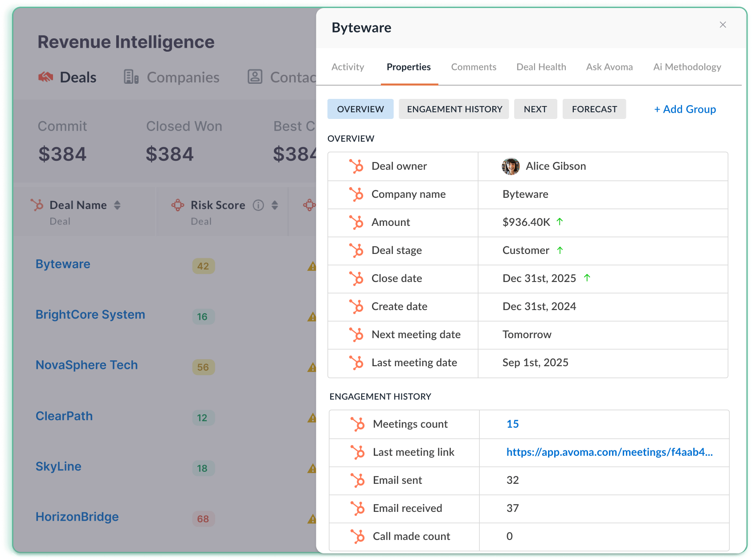Open the Ai Methodology tab
This screenshot has height=560, width=752.
687,67
